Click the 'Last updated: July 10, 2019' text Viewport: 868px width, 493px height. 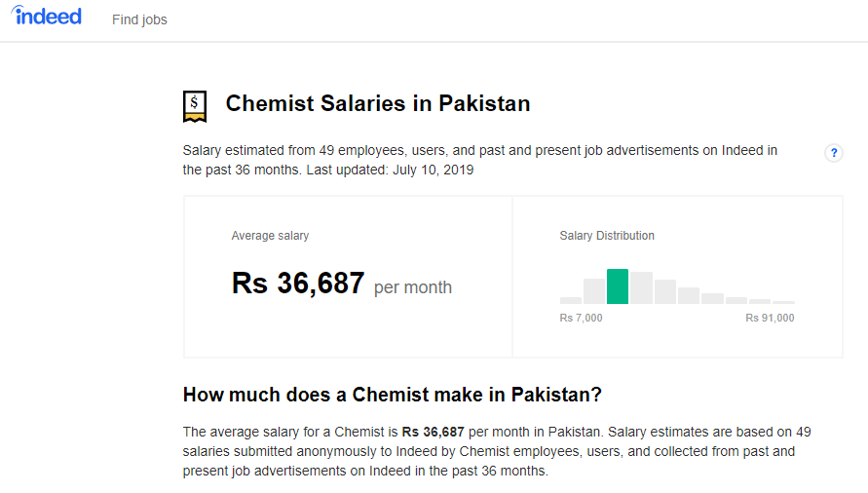pyautogui.click(x=391, y=170)
